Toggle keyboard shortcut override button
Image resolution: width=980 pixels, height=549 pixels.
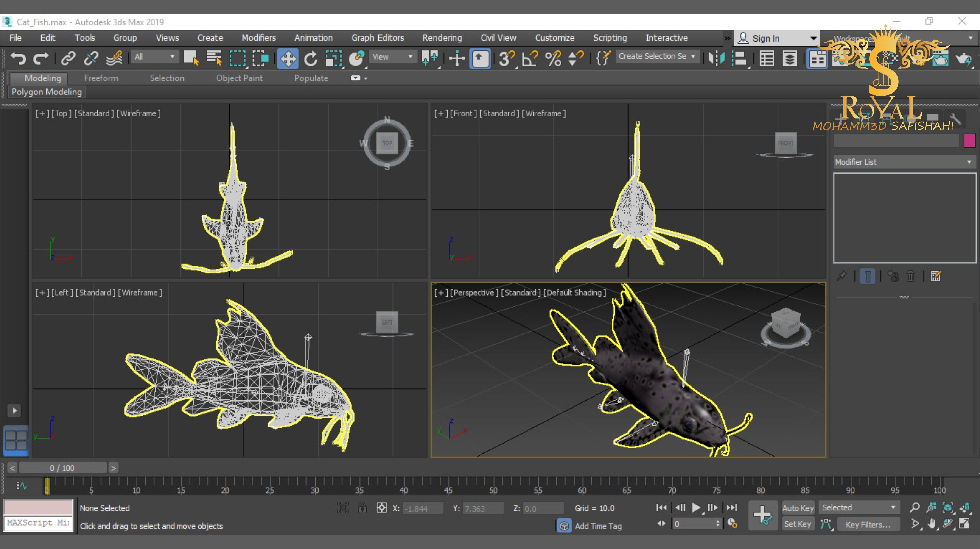tap(480, 58)
